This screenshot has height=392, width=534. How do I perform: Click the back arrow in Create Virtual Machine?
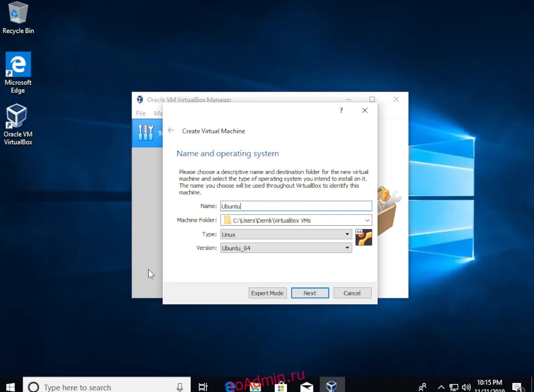tap(171, 131)
